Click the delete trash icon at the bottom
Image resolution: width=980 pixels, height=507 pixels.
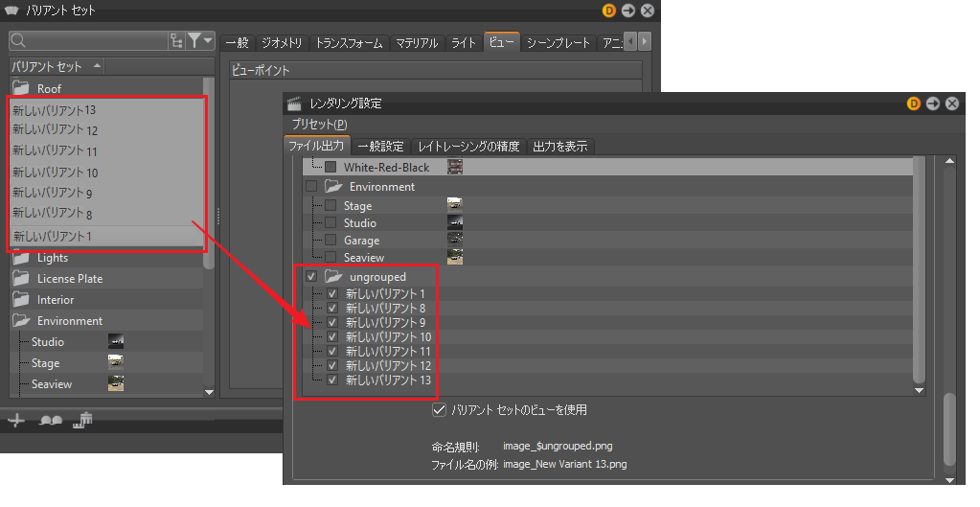coord(83,420)
